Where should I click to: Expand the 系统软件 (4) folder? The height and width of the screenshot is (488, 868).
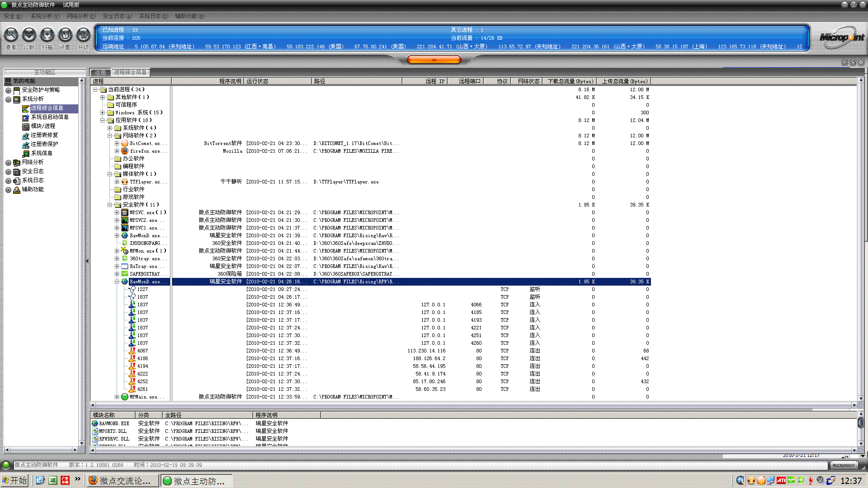point(109,128)
